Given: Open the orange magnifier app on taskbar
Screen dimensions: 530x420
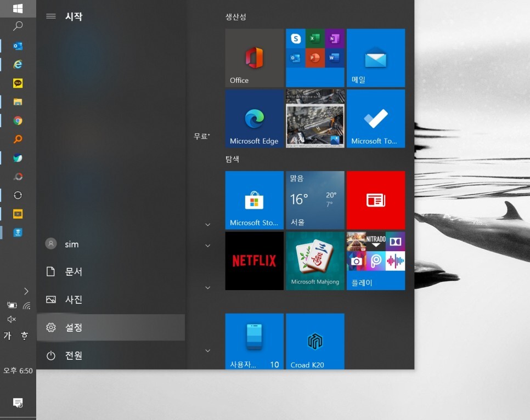Looking at the screenshot, I should tap(18, 139).
